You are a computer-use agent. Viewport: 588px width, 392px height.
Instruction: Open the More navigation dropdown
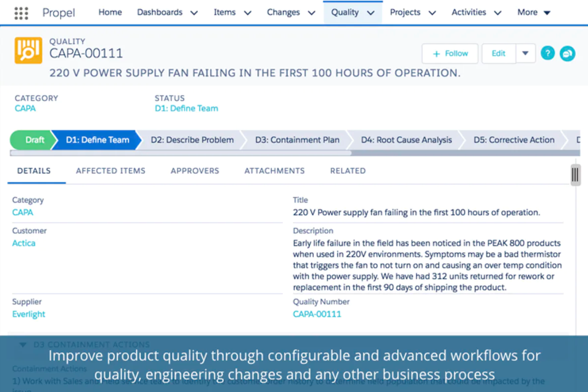point(533,12)
